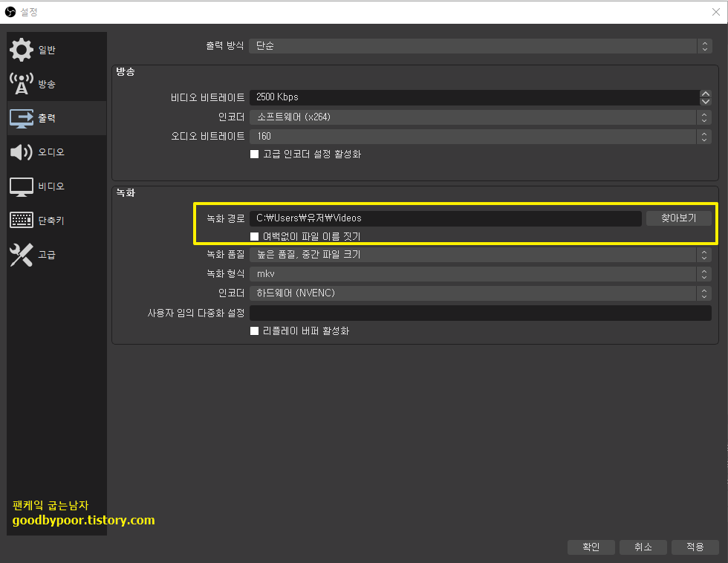Click the 녹화 경로 path field

(446, 218)
